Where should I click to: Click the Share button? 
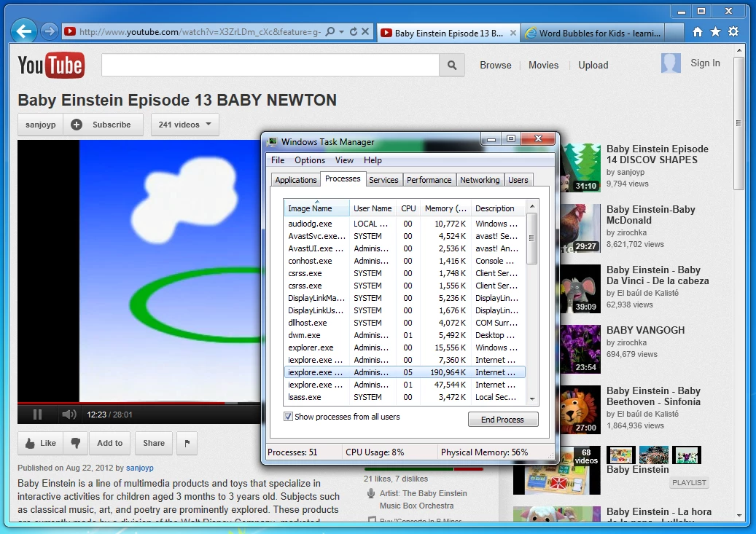pos(154,443)
